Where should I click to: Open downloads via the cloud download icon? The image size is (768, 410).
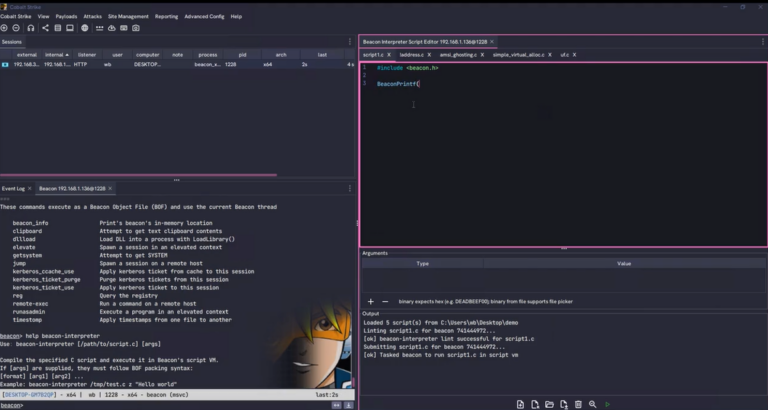tap(112, 28)
